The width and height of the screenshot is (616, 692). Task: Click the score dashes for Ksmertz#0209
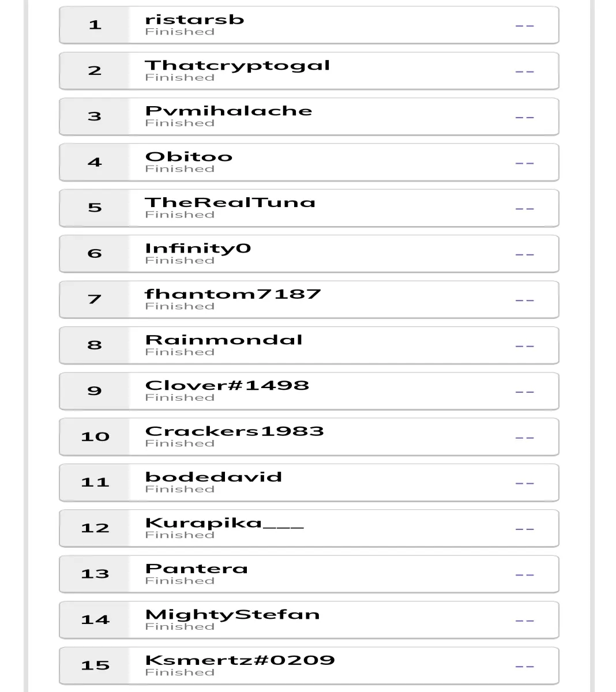[524, 667]
